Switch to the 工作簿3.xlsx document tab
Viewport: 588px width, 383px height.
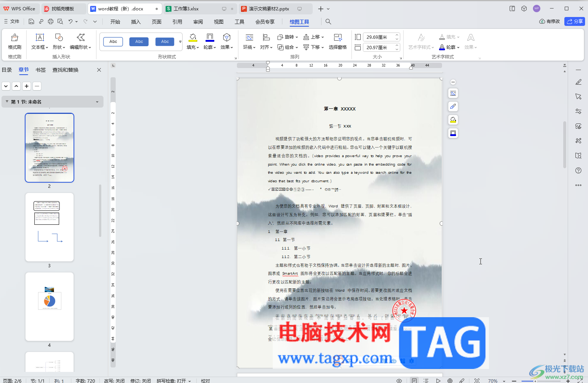(x=199, y=9)
